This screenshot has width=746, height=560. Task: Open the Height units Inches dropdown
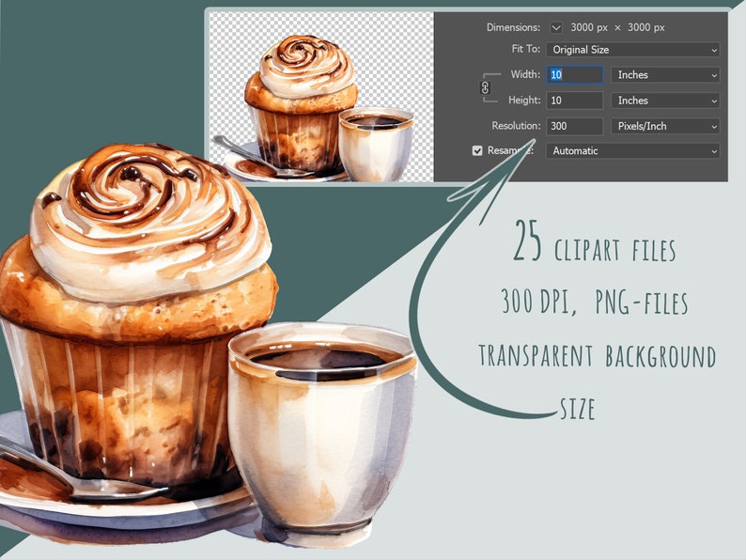(665, 101)
